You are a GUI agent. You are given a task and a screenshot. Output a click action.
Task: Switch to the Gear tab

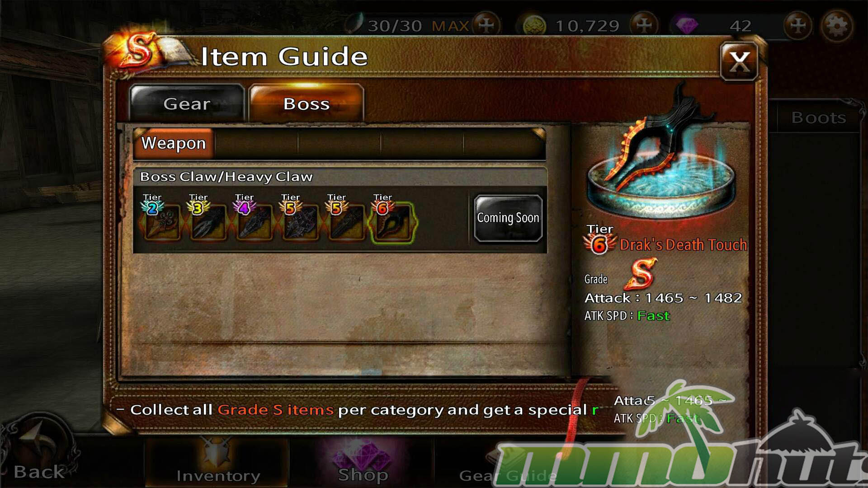[187, 103]
